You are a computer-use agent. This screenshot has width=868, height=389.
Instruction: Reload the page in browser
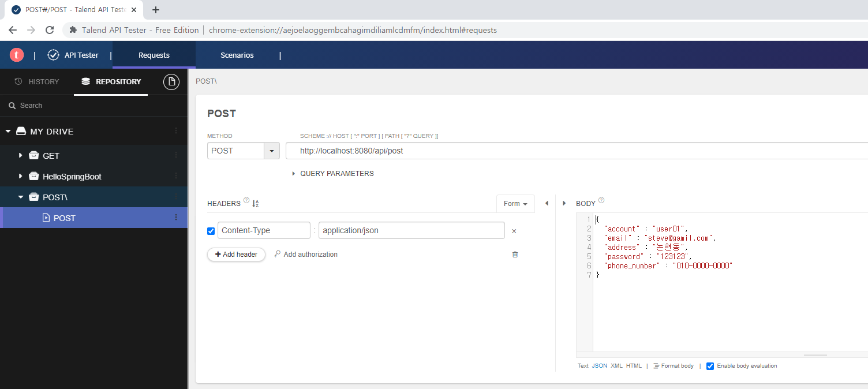point(50,30)
